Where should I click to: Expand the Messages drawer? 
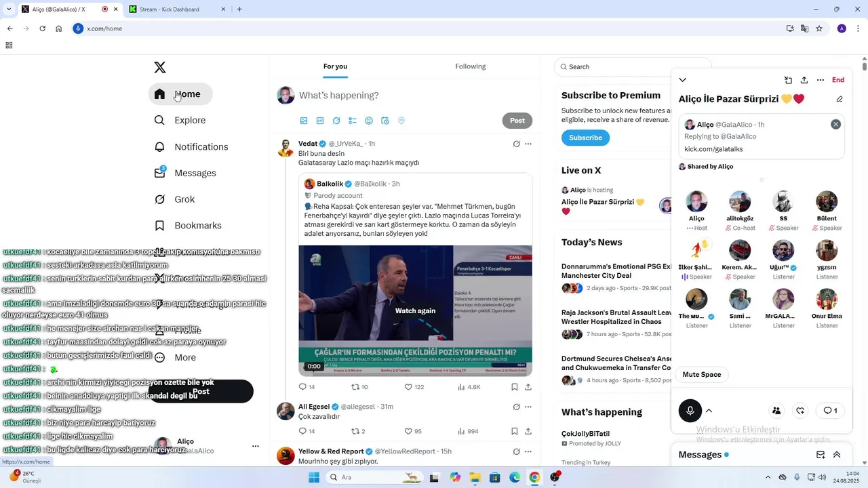pyautogui.click(x=837, y=455)
